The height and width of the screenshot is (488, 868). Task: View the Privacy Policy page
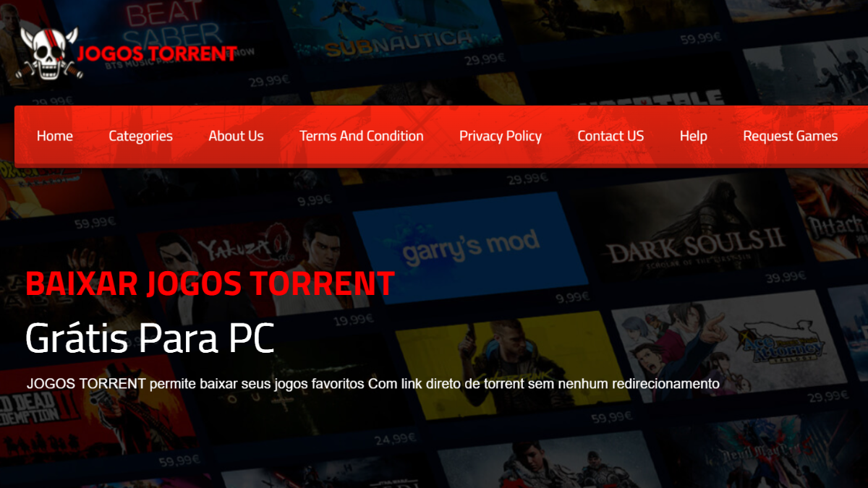click(501, 136)
